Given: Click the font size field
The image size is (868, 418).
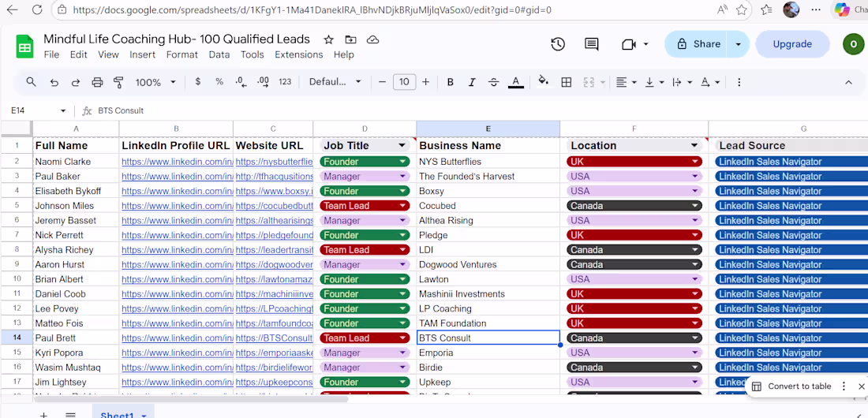Looking at the screenshot, I should click(x=404, y=82).
